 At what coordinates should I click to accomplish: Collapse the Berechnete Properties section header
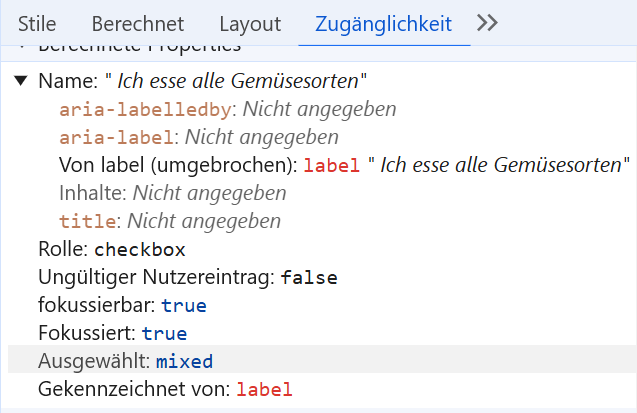point(140,46)
